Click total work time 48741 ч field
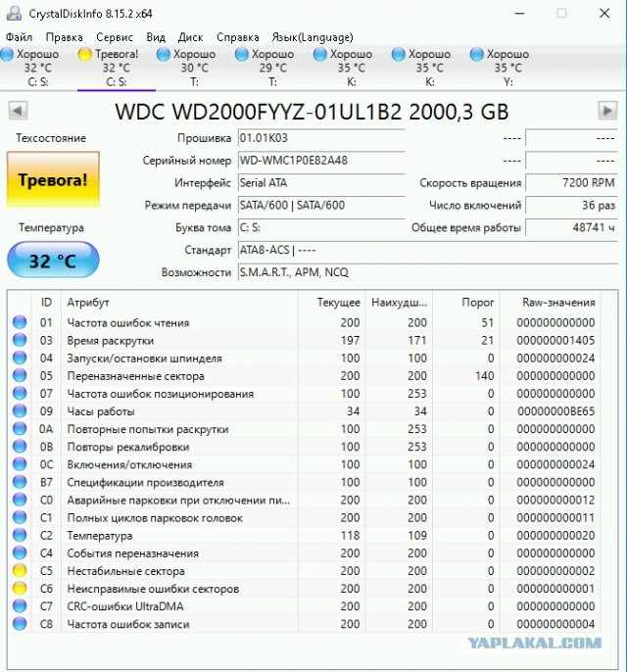 tap(571, 227)
